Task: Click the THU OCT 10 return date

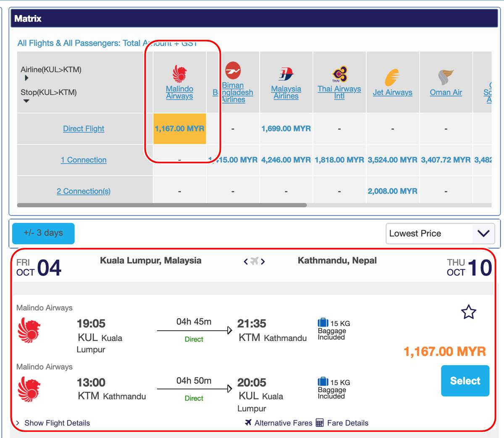Action: (469, 268)
